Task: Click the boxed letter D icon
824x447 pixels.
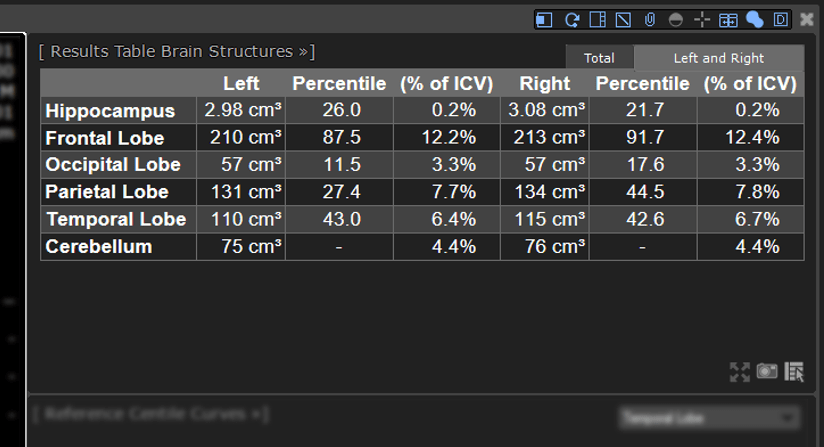Action: coord(781,20)
